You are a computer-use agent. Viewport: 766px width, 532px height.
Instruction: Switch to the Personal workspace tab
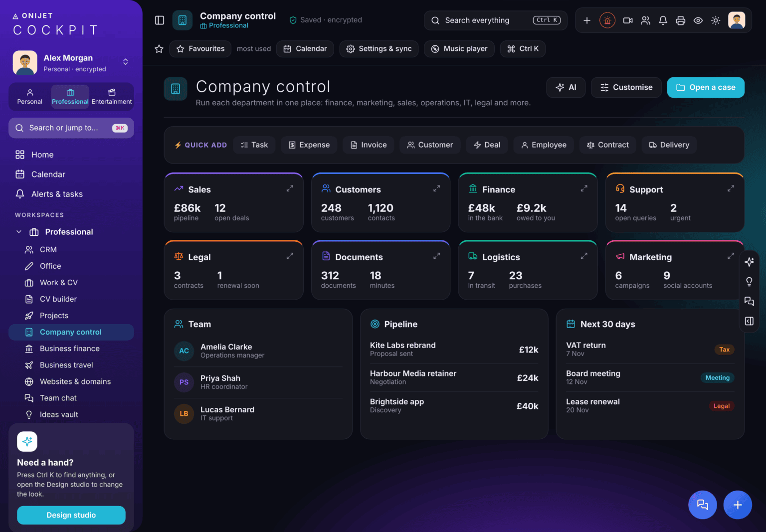(x=30, y=97)
